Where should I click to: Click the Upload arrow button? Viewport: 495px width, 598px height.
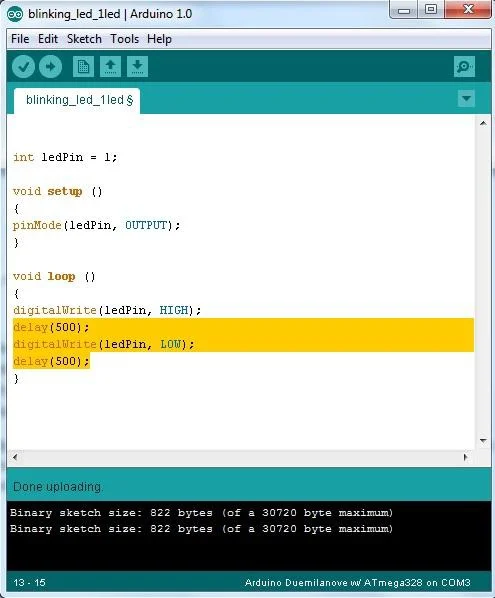(x=50, y=67)
